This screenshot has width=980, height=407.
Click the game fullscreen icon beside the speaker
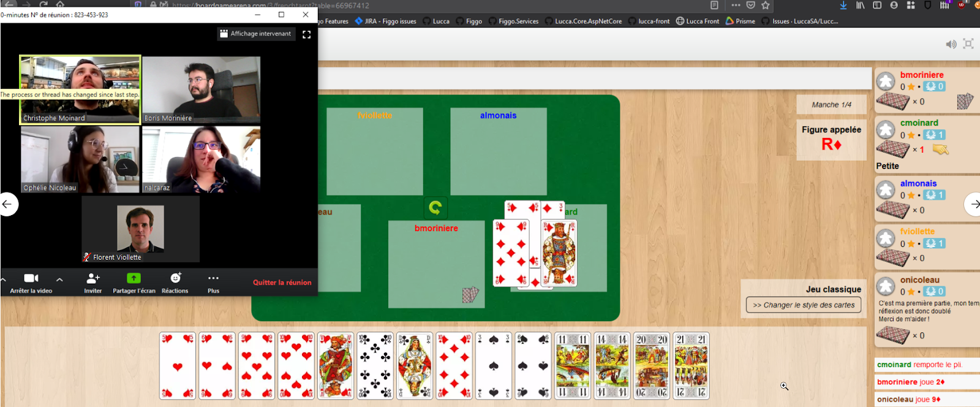click(x=968, y=44)
